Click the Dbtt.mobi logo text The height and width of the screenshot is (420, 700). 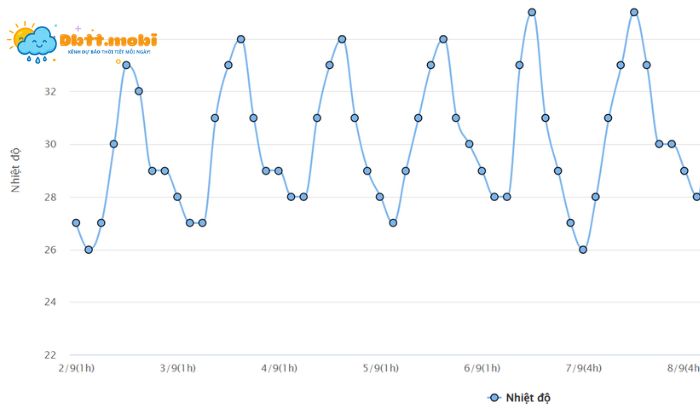pos(107,40)
